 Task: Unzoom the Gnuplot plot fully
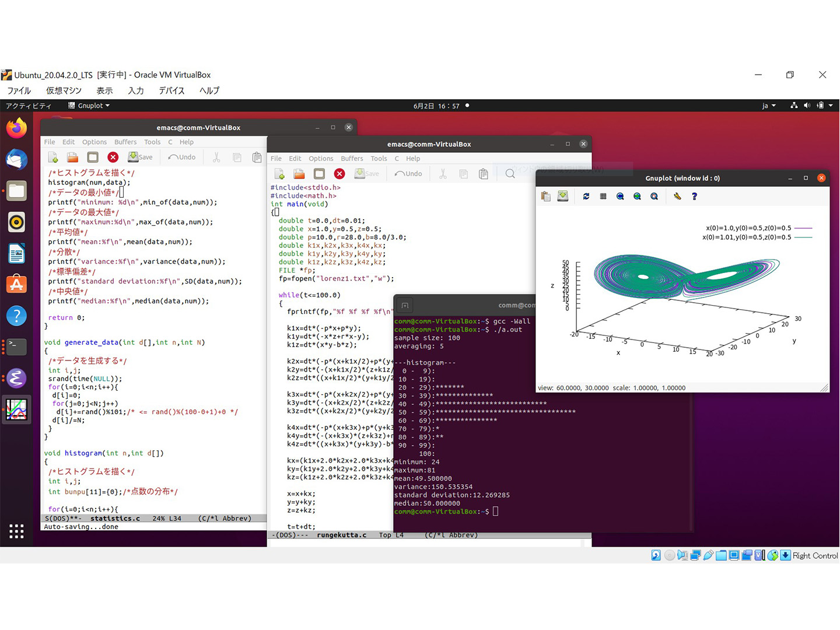(x=654, y=196)
